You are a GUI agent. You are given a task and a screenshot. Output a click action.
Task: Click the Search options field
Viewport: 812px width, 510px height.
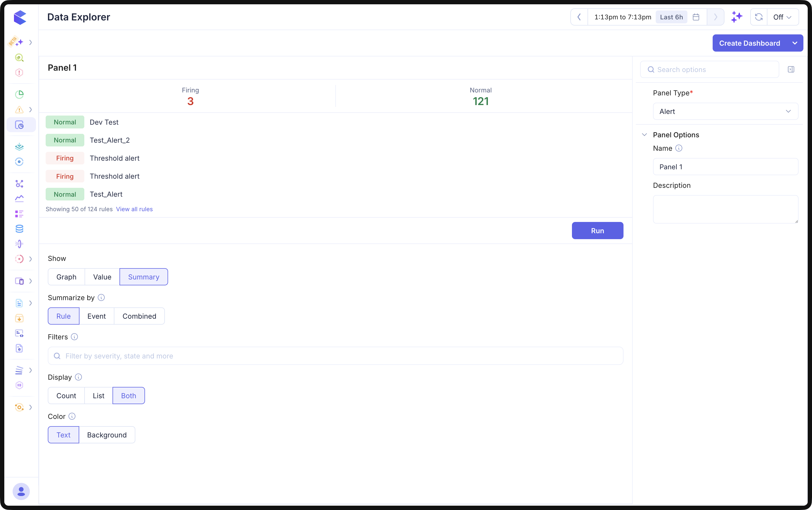click(x=709, y=70)
